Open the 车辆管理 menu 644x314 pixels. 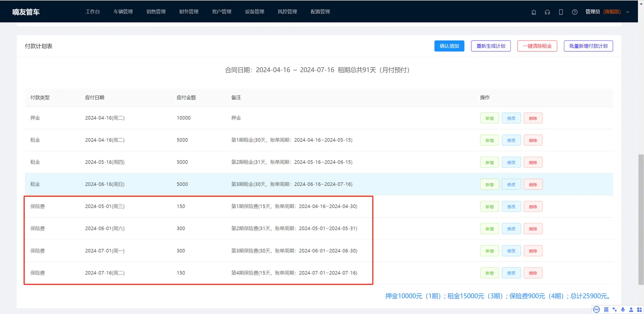123,12
